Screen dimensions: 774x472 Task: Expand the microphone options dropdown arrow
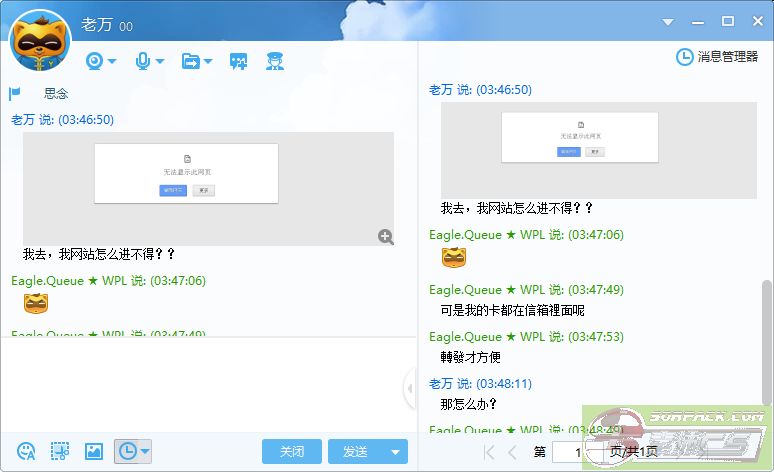160,61
